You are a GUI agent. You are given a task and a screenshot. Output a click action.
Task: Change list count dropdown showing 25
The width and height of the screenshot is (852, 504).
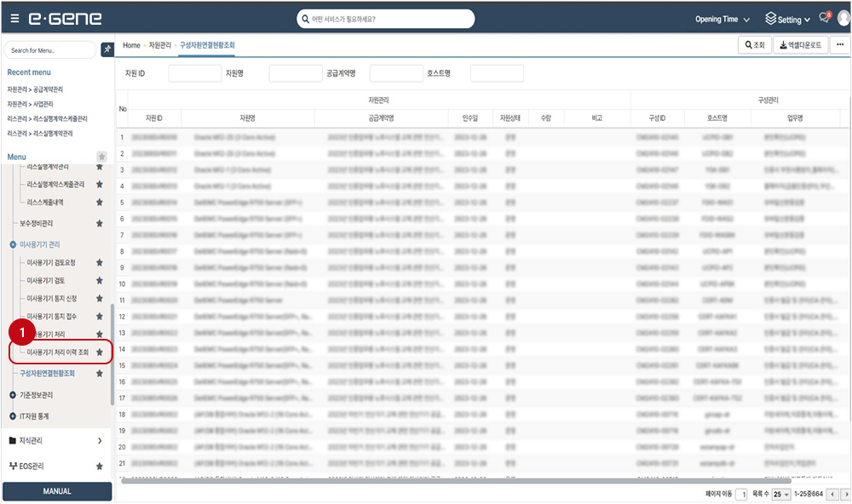point(781,494)
